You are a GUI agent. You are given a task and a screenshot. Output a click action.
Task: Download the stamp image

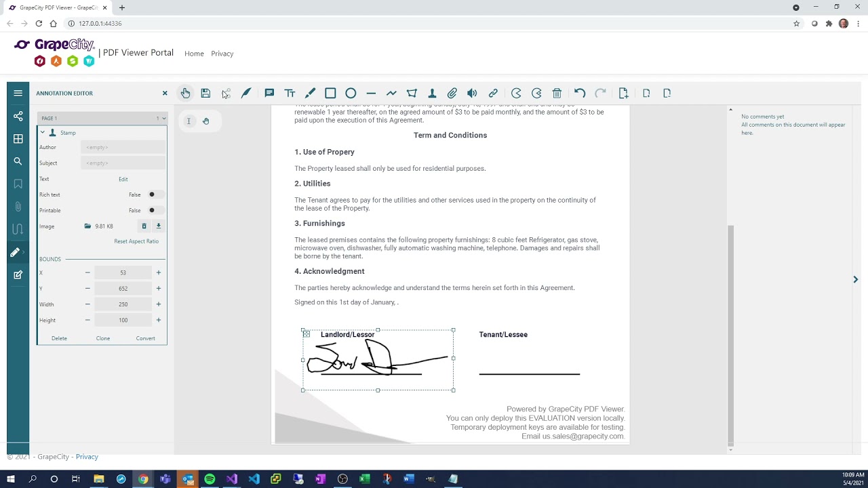pos(159,226)
